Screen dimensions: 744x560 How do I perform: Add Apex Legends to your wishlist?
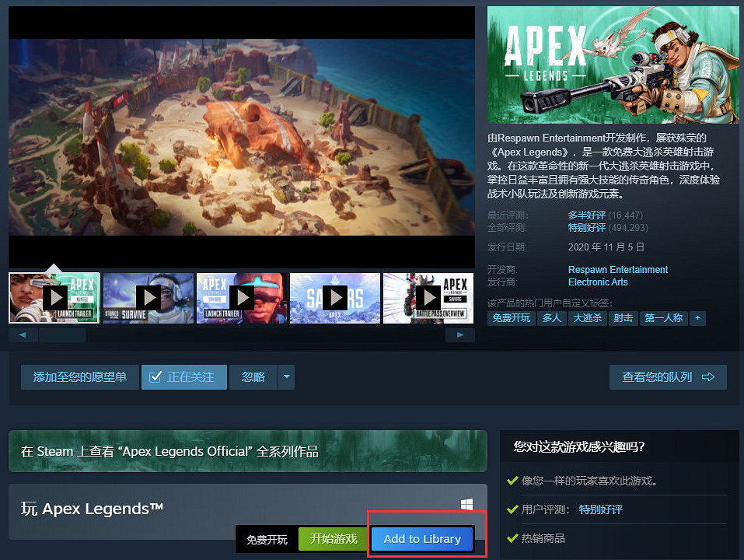pyautogui.click(x=79, y=377)
